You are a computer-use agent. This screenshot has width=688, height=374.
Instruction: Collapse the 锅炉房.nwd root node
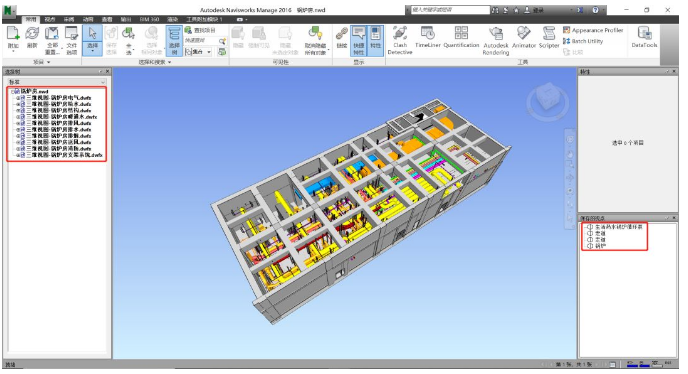click(12, 91)
